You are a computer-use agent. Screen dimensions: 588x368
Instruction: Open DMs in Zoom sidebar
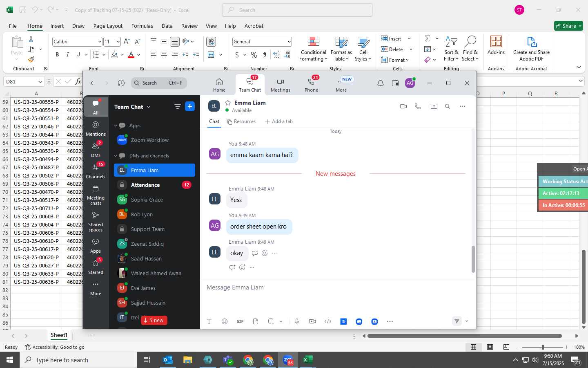[96, 150]
